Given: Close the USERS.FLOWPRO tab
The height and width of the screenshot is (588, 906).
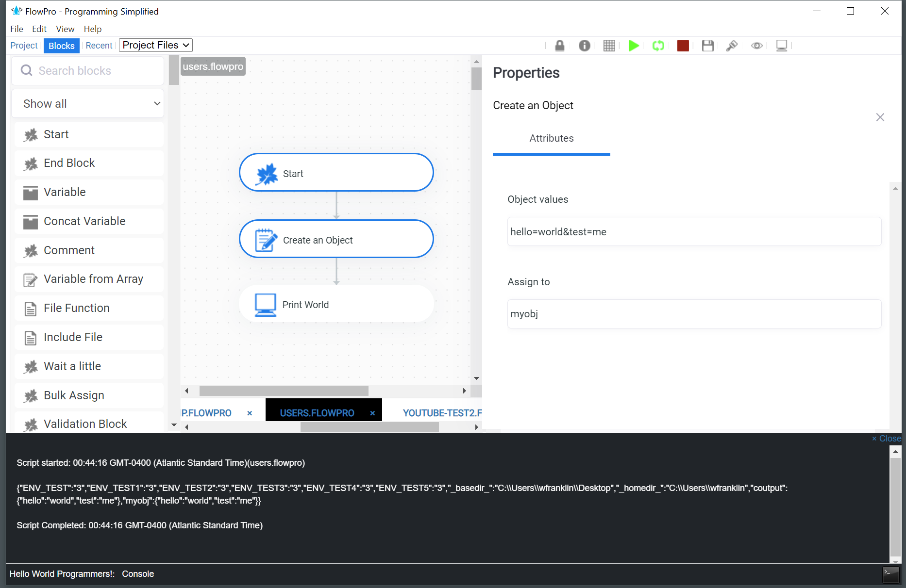Looking at the screenshot, I should pos(372,413).
